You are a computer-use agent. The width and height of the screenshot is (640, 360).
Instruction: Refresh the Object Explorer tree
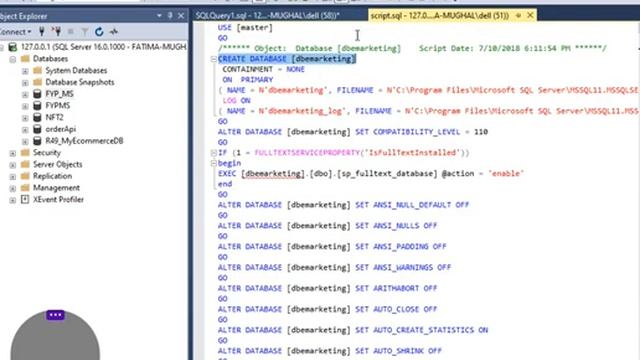pos(99,31)
